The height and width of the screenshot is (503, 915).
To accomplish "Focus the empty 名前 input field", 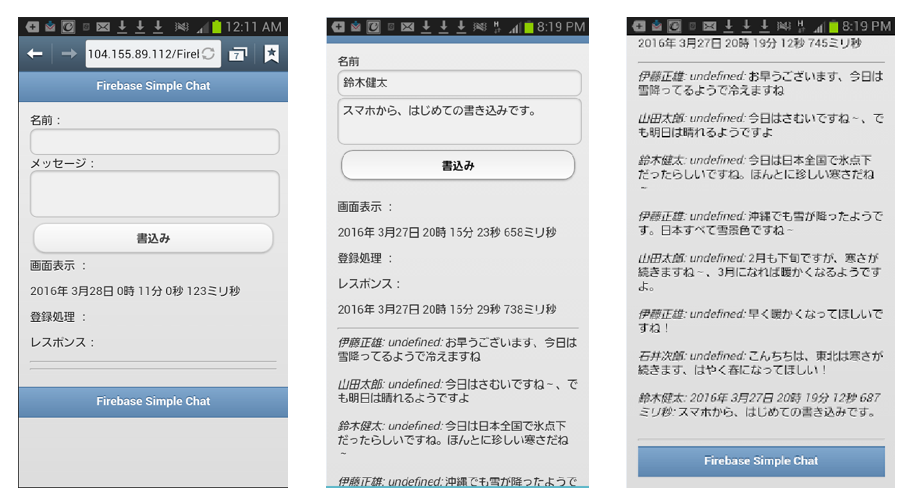I will click(155, 142).
